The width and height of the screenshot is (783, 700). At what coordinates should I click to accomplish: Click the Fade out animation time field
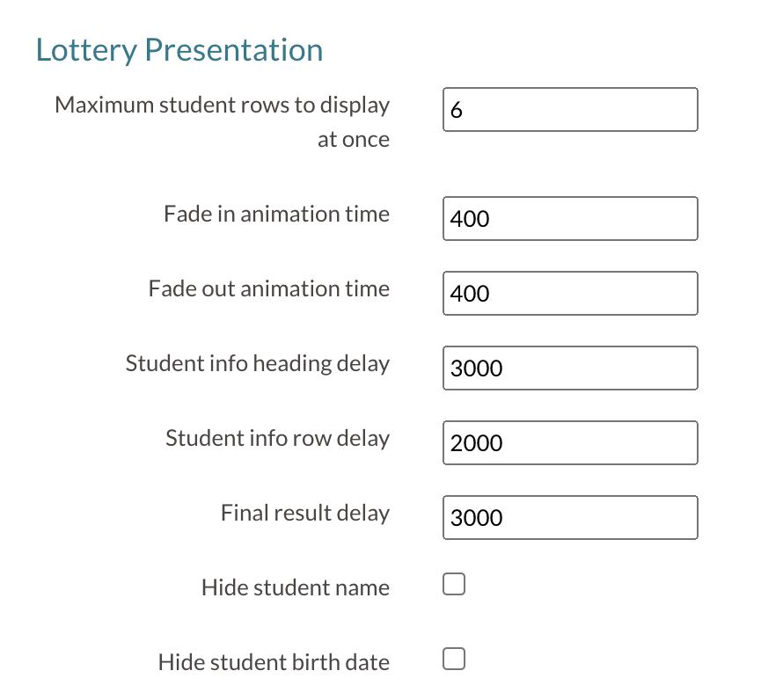click(x=570, y=294)
